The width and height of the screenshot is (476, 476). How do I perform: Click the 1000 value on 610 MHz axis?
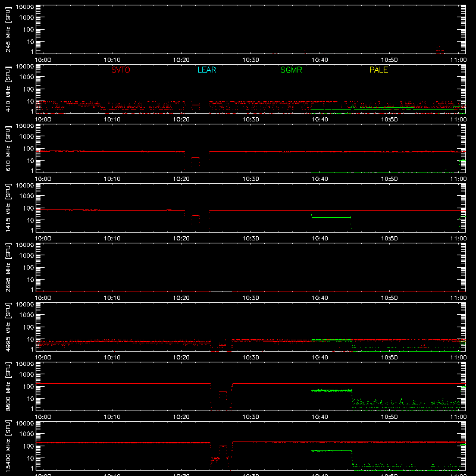click(x=27, y=137)
